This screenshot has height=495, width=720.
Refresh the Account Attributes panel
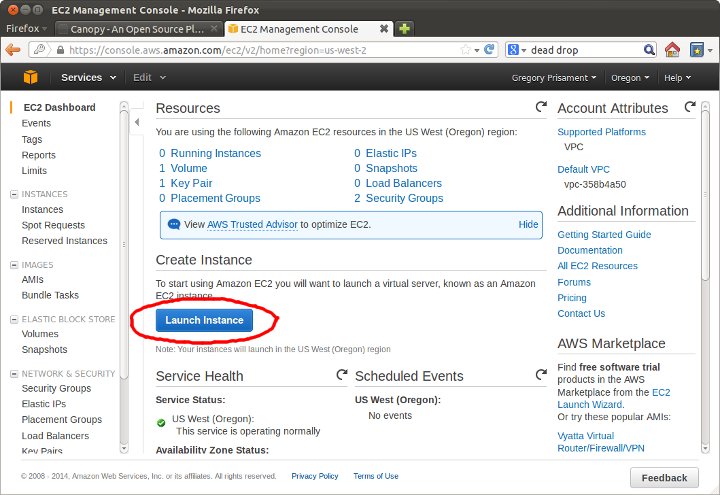coord(690,107)
